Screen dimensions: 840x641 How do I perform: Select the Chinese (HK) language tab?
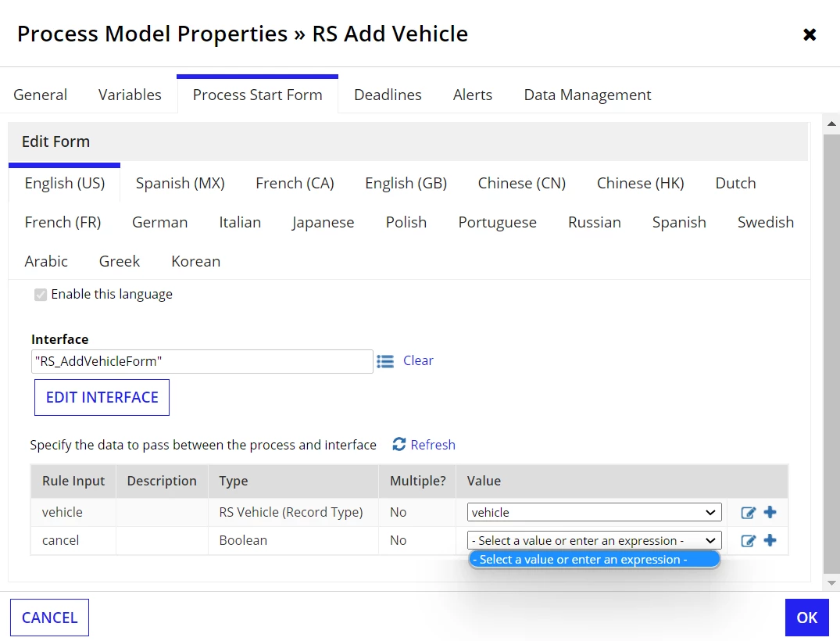[640, 183]
